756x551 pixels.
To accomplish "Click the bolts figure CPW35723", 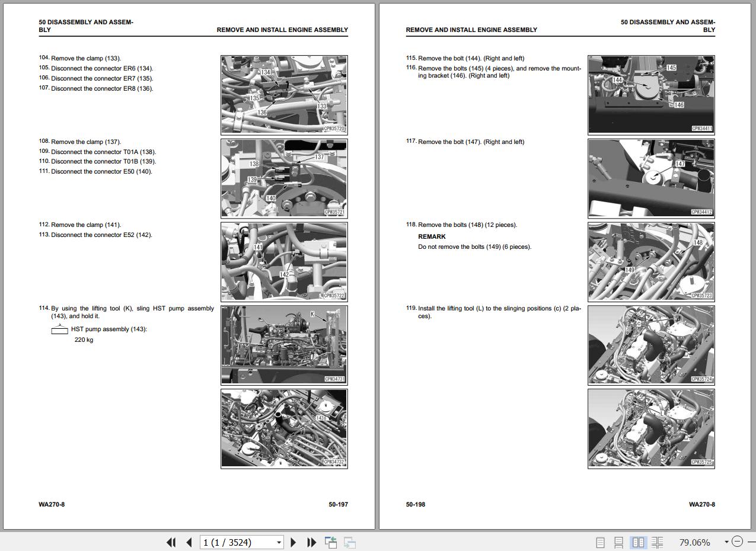I will click(651, 261).
